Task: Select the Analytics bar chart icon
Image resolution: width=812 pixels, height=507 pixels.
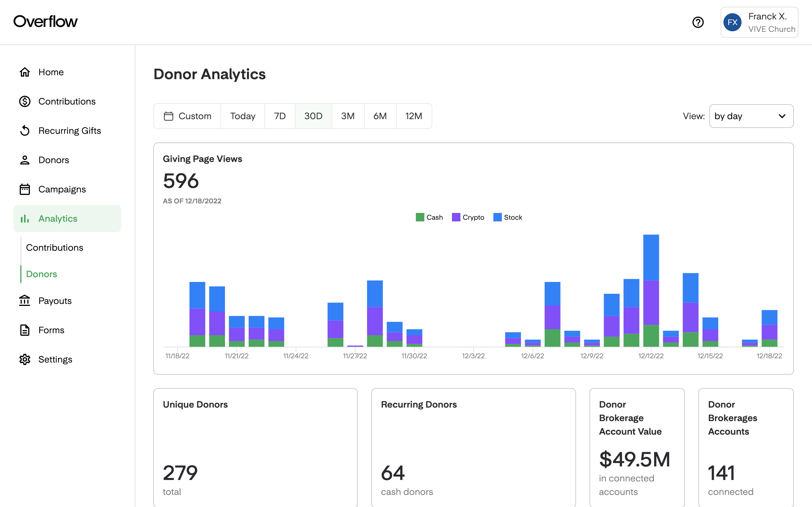Action: (25, 218)
